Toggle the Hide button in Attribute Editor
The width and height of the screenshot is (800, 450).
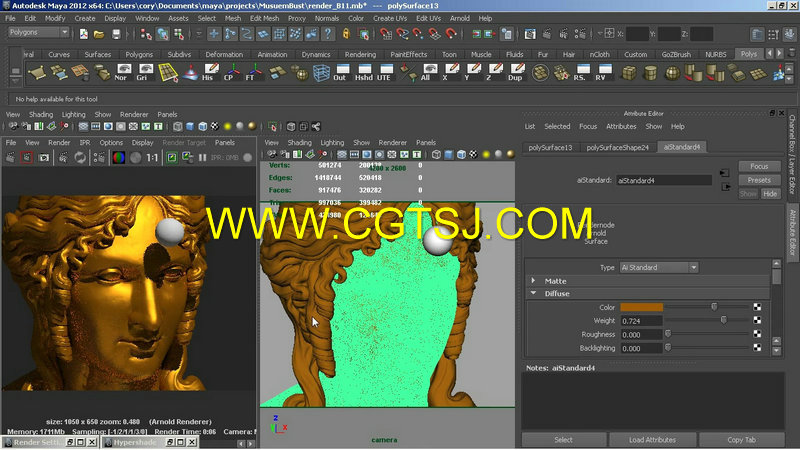point(770,194)
